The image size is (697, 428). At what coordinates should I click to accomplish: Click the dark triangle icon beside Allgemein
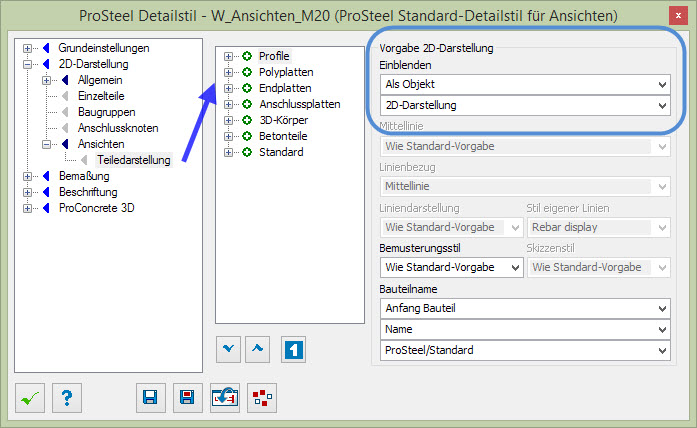[x=65, y=80]
